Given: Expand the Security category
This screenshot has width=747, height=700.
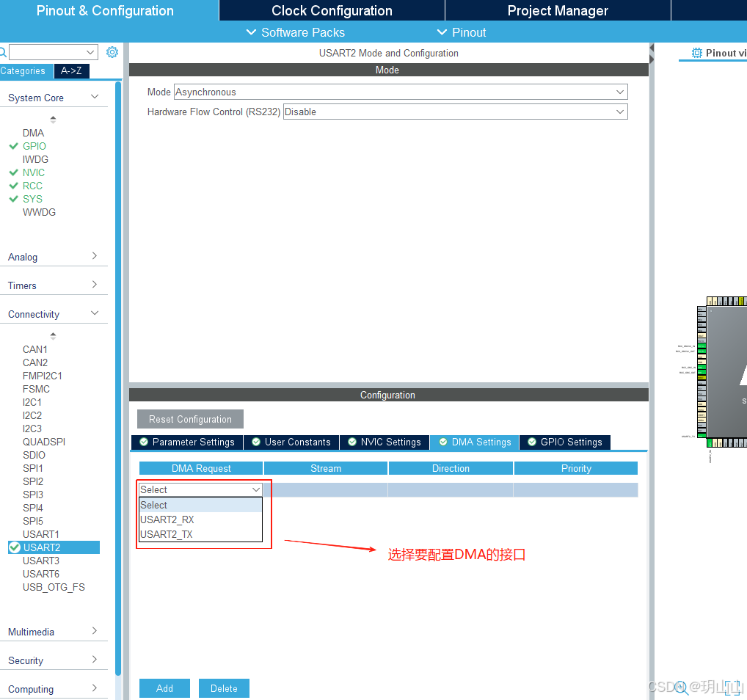Looking at the screenshot, I should [x=95, y=660].
